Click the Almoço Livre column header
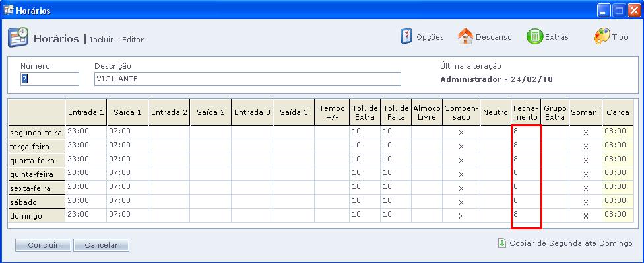Screen dimensions: 644x263 (427, 112)
